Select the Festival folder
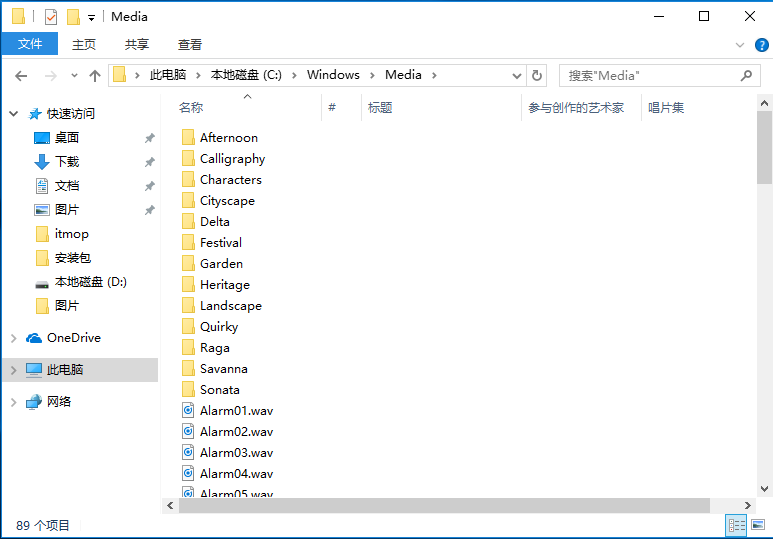Image resolution: width=773 pixels, height=539 pixels. click(x=221, y=243)
